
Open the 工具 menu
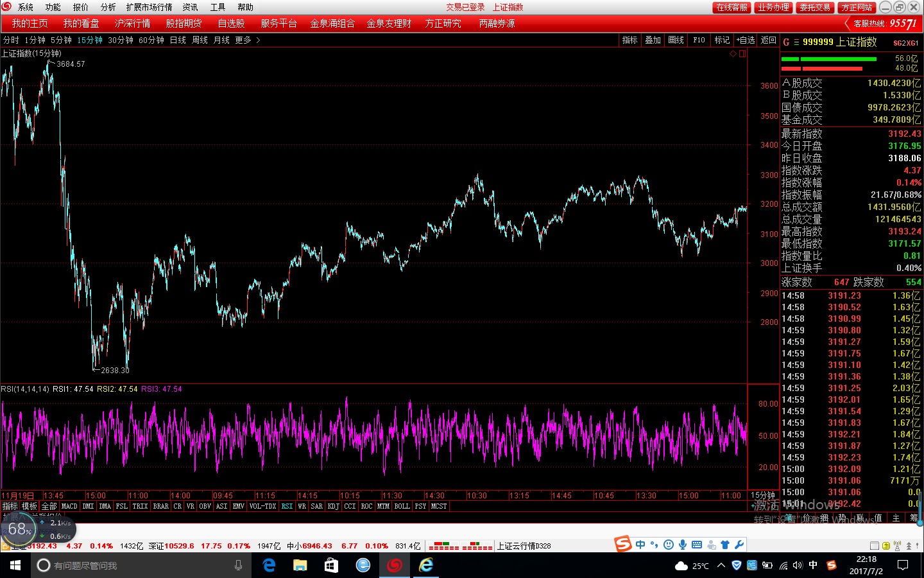pos(218,7)
